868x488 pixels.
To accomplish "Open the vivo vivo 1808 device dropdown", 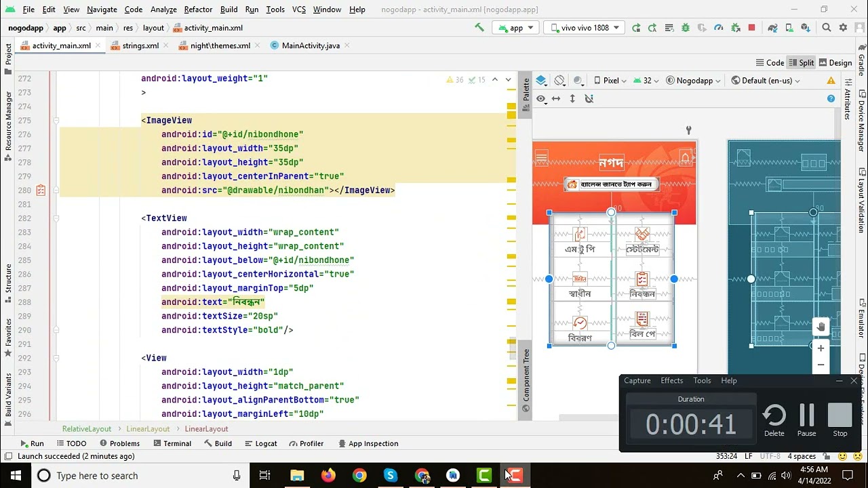I will tap(584, 28).
